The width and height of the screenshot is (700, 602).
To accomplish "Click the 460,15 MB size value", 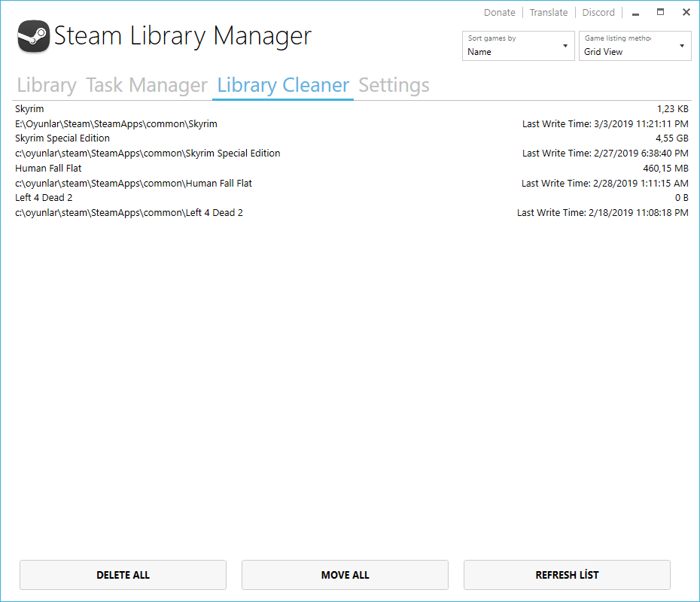I will pyautogui.click(x=665, y=169).
